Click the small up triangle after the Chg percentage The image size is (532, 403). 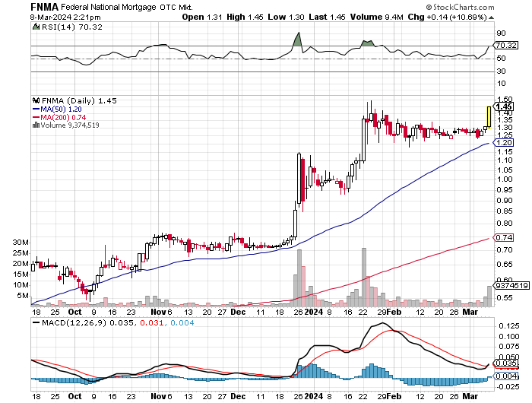[492, 17]
